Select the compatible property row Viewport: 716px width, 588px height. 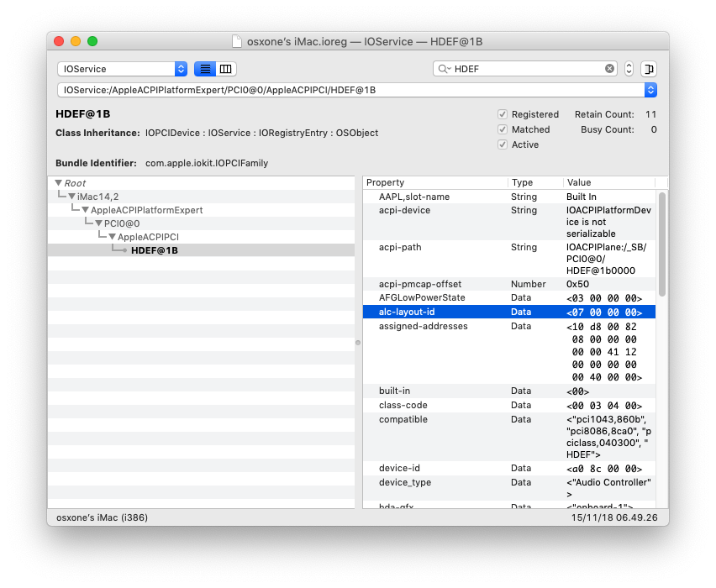tap(509, 437)
